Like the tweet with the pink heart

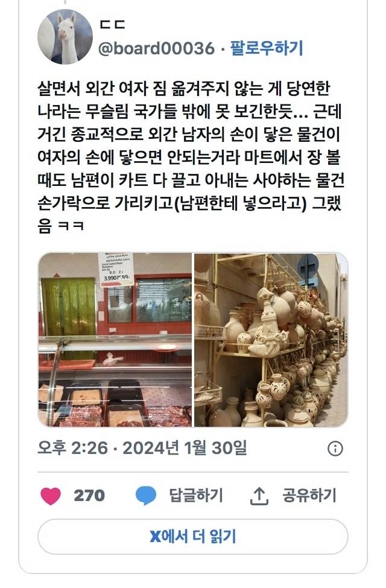click(x=51, y=496)
